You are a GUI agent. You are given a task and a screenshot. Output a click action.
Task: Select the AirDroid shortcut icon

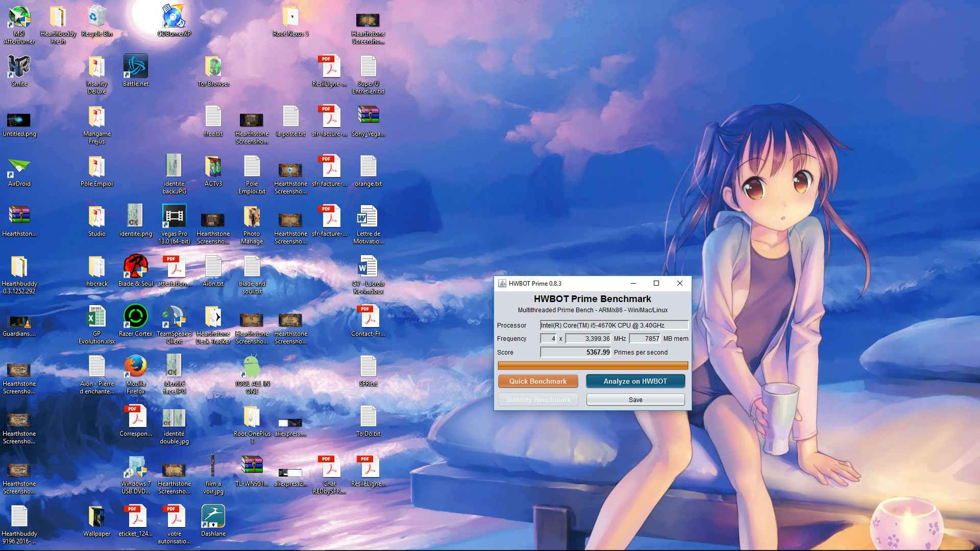click(x=19, y=170)
